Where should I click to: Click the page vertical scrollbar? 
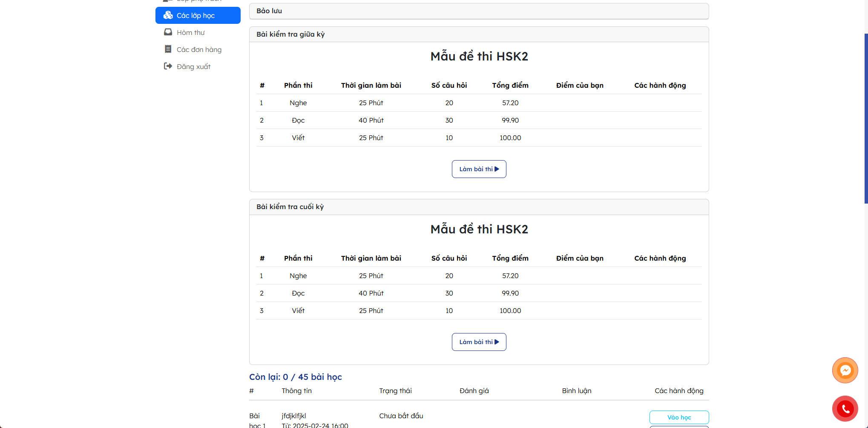coord(866,118)
